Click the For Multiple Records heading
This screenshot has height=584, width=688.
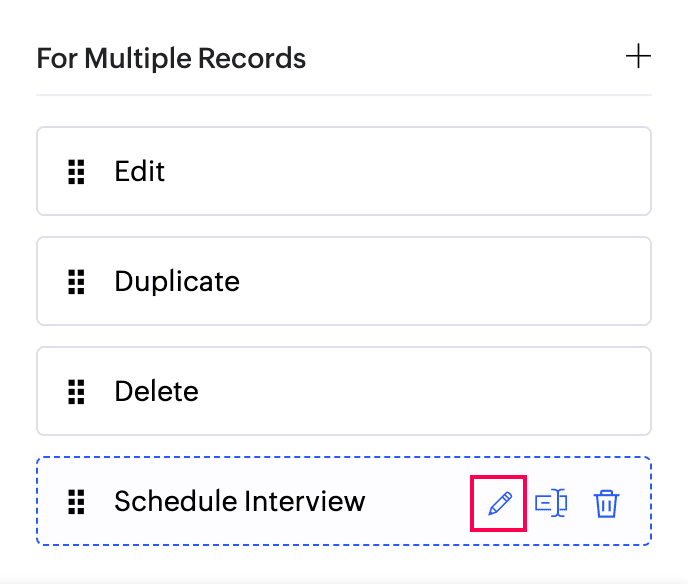(171, 58)
